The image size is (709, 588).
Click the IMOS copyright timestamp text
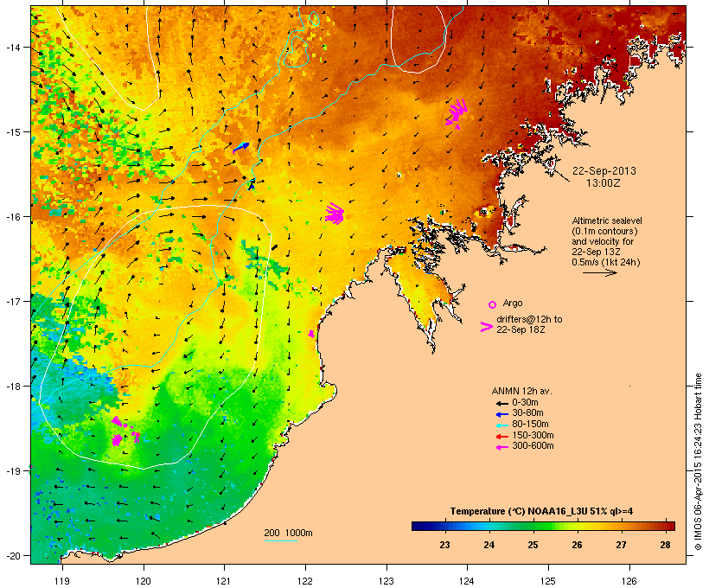699,462
